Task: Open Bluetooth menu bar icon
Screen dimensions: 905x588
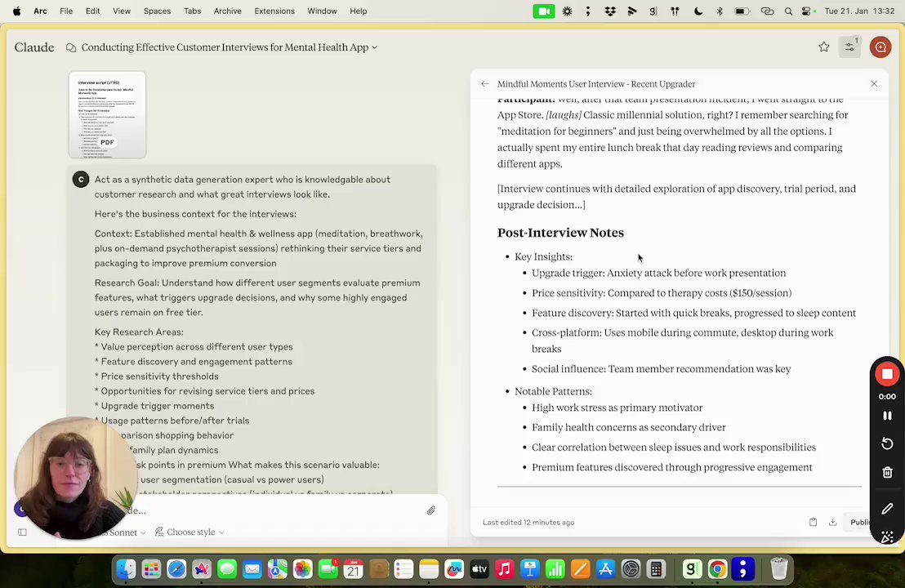Action: pyautogui.click(x=719, y=11)
